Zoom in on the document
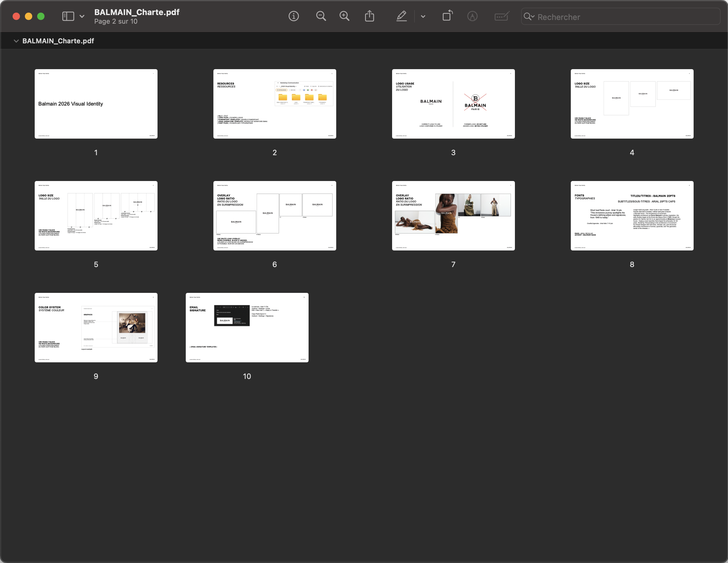Image resolution: width=728 pixels, height=563 pixels. click(x=344, y=16)
